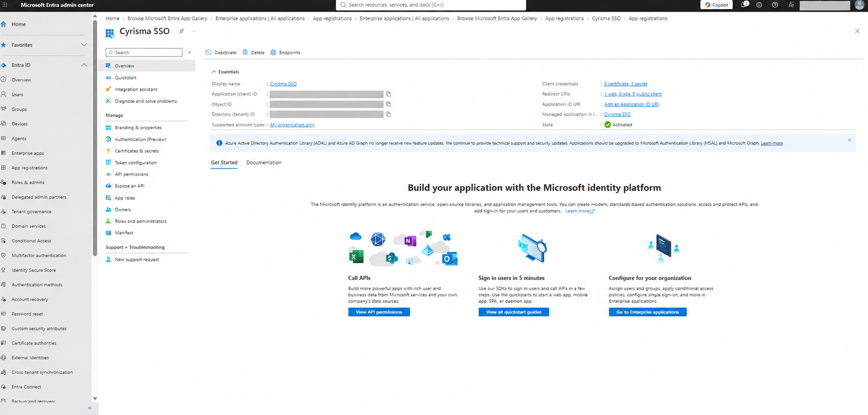Click the Deactivate toolbar button

coord(221,53)
